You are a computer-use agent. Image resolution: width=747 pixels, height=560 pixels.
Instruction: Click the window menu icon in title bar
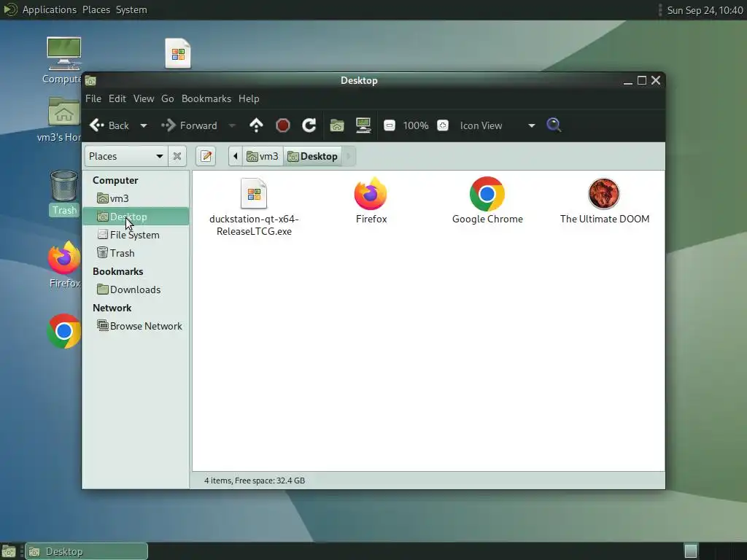[x=90, y=80]
